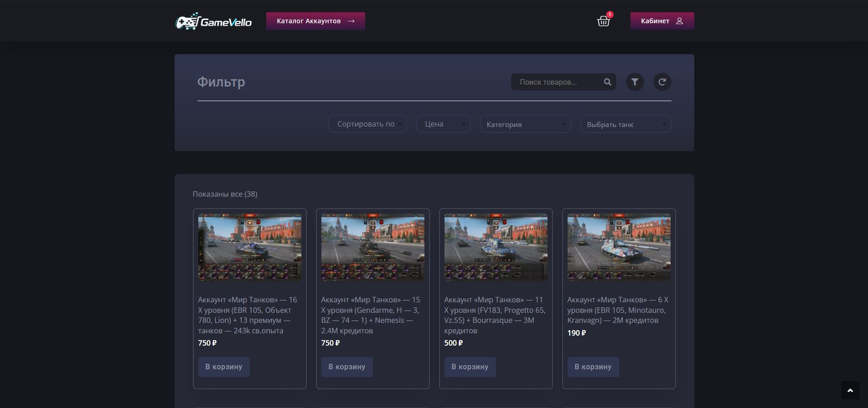Open the EBR 105, Объект 780, Lion listing
868x408 pixels.
coord(248,315)
